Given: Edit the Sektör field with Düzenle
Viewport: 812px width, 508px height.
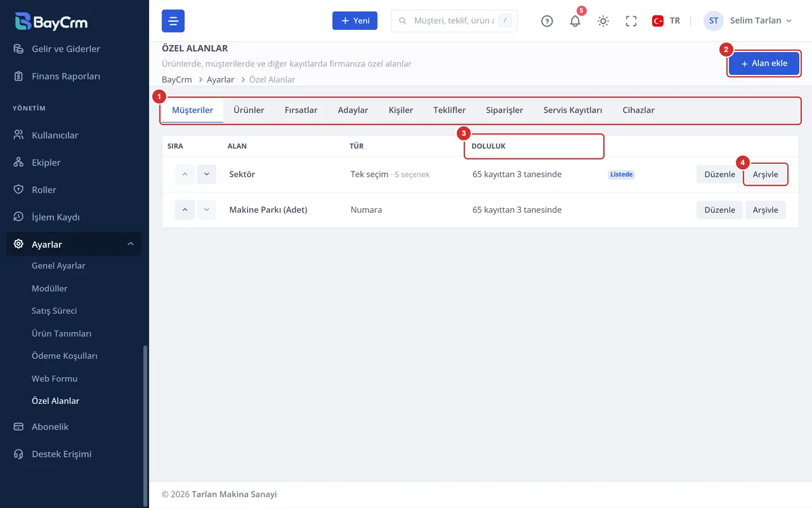Looking at the screenshot, I should tap(719, 174).
